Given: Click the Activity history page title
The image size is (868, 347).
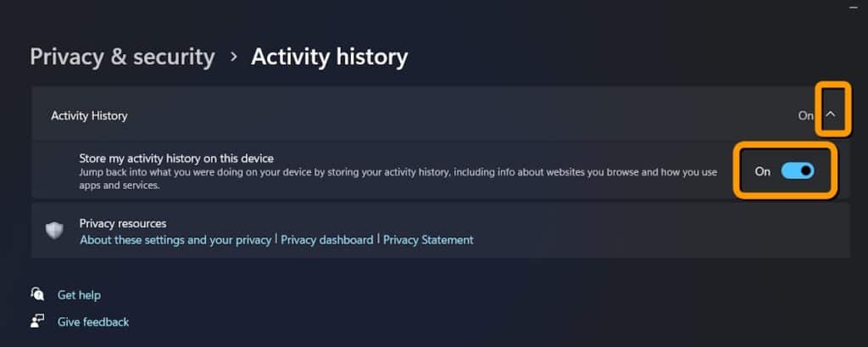Looking at the screenshot, I should [329, 58].
